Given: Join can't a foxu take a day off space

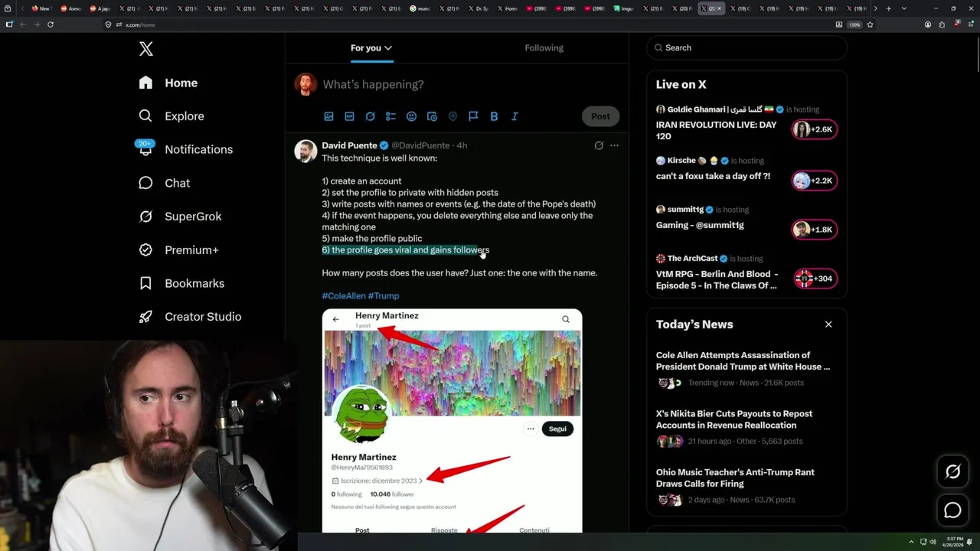Looking at the screenshot, I should coord(713,176).
